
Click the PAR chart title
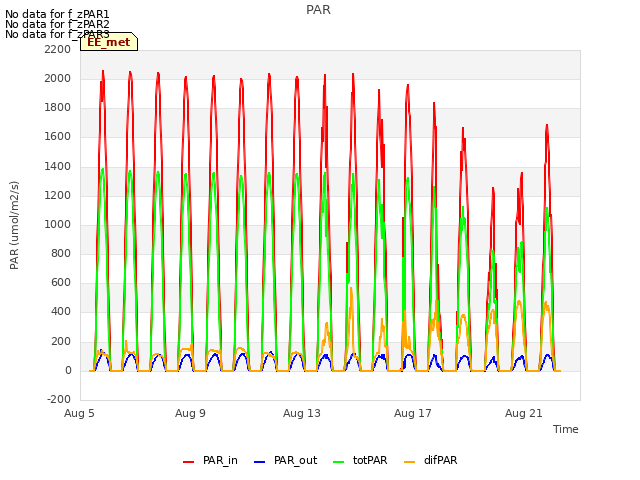point(318,10)
